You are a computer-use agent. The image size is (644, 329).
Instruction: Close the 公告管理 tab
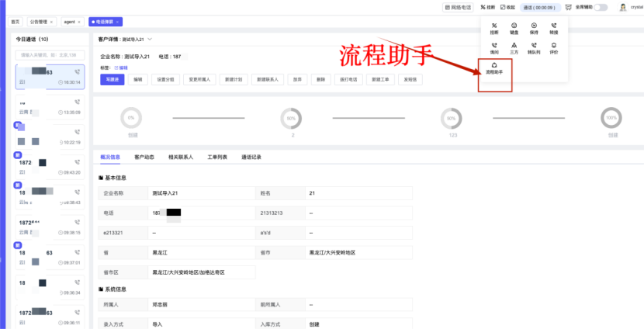tap(52, 22)
